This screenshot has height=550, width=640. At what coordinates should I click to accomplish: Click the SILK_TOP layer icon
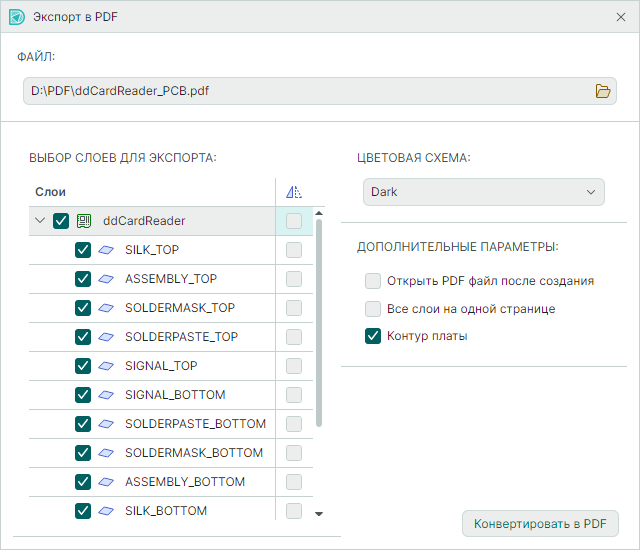(107, 250)
